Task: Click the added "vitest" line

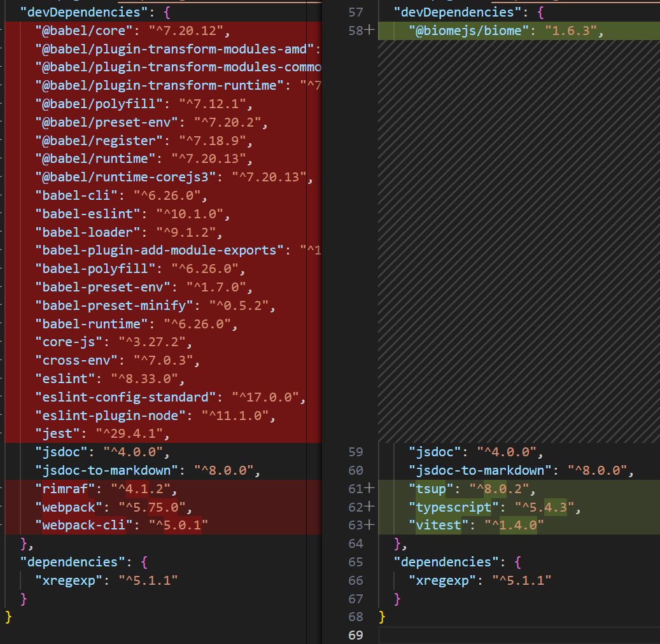Action: 476,526
